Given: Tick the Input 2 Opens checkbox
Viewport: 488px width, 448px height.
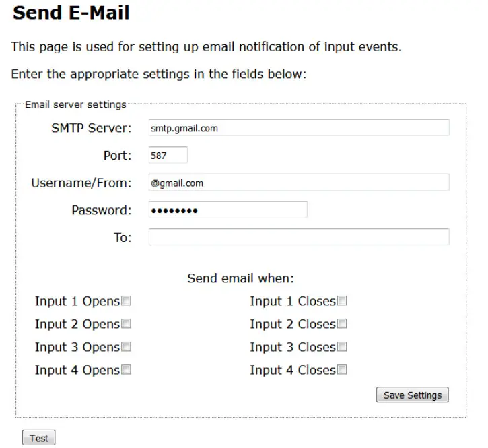Looking at the screenshot, I should (x=126, y=324).
